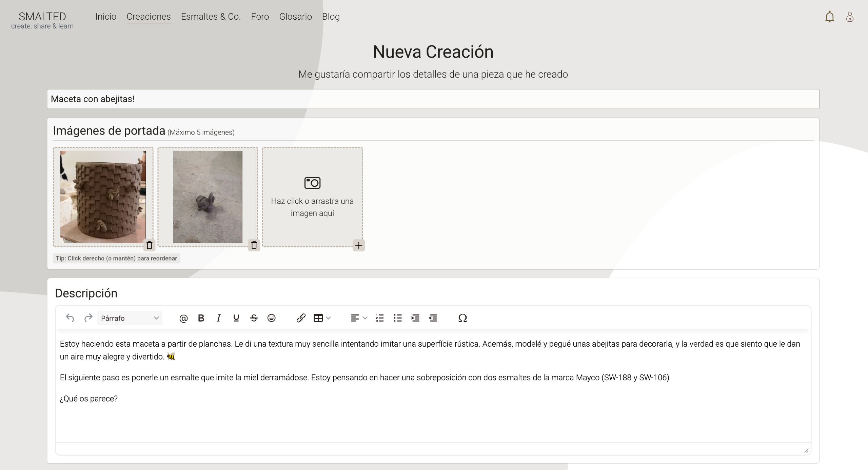Click the title field "Maceta con abejitas!"
The width and height of the screenshot is (868, 470).
click(x=433, y=99)
